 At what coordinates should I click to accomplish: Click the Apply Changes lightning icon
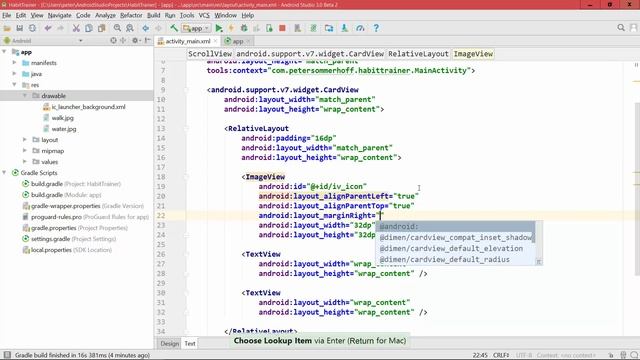pos(231,28)
